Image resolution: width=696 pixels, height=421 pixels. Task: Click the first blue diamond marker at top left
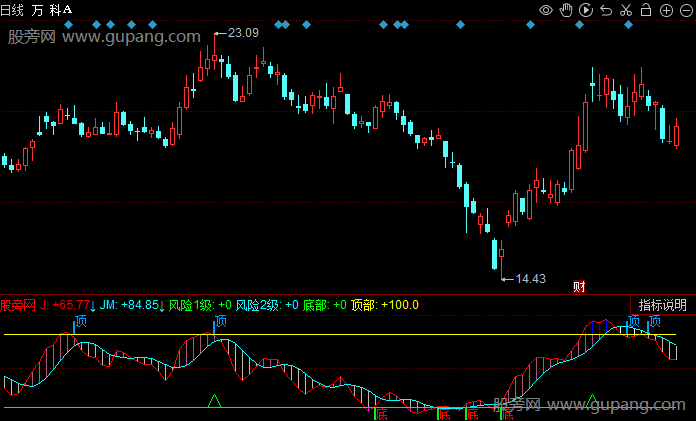point(68,24)
